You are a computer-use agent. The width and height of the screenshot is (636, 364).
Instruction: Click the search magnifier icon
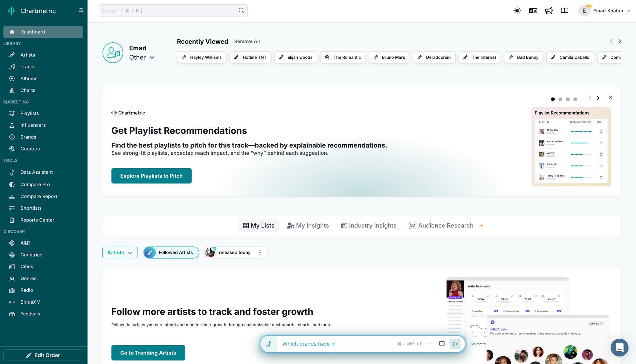pyautogui.click(x=241, y=11)
